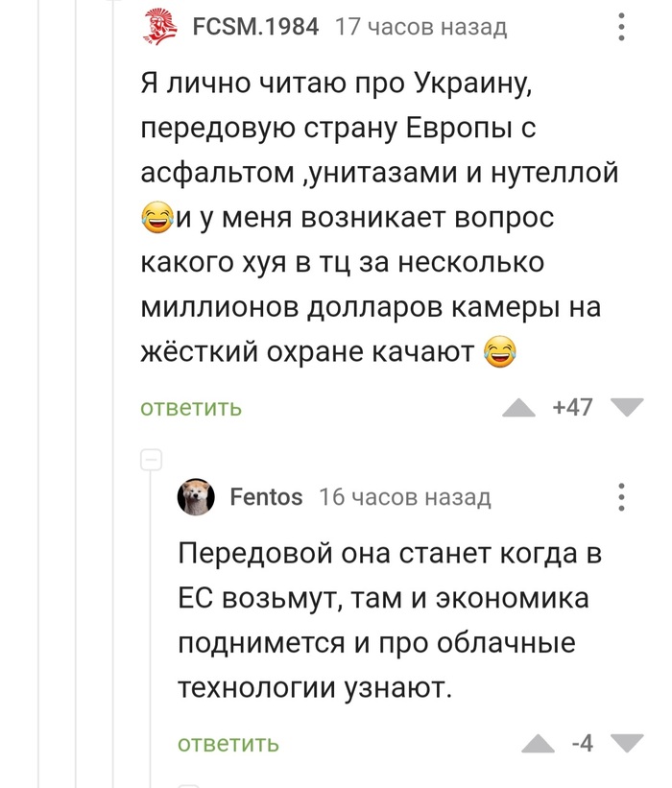Click the laughing emoji ending FCSM.1984's comment
Screen dimensions: 672x788
499,352
